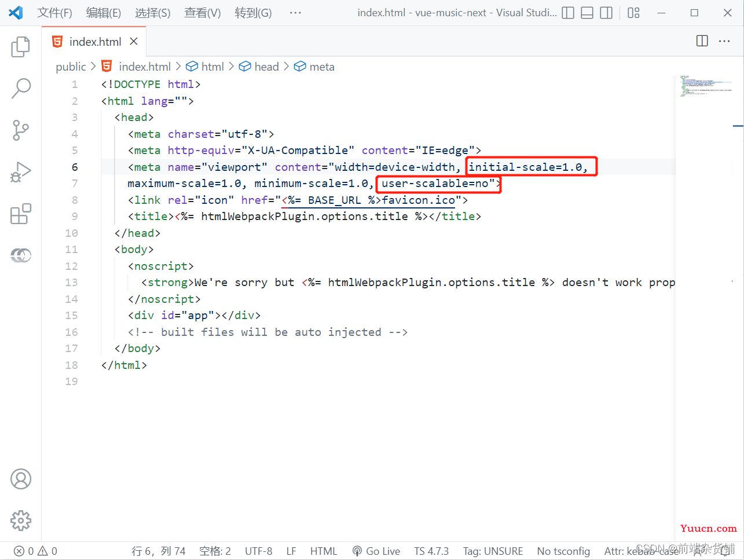Click the TS 4.7.3 version status
744x560 pixels.
point(431,551)
